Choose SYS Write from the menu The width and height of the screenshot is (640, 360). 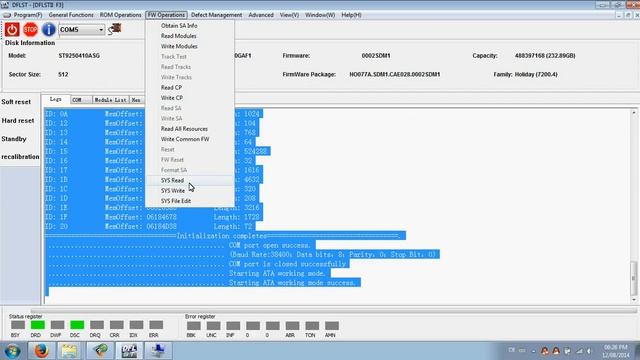[190, 191]
